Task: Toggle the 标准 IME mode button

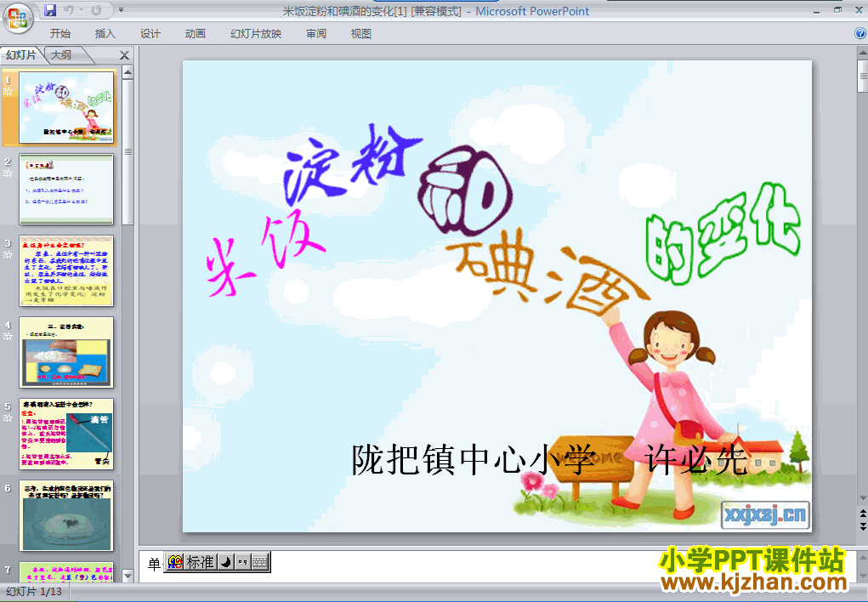Action: pyautogui.click(x=200, y=563)
